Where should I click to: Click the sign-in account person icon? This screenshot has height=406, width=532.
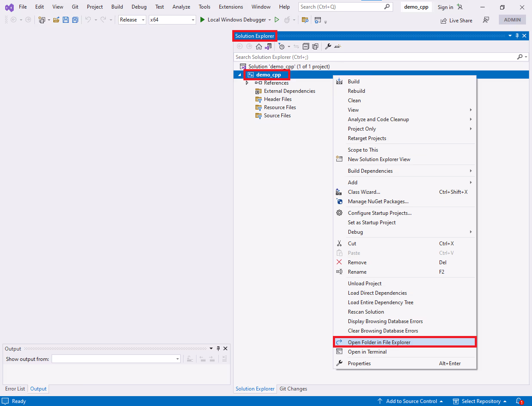pos(460,7)
